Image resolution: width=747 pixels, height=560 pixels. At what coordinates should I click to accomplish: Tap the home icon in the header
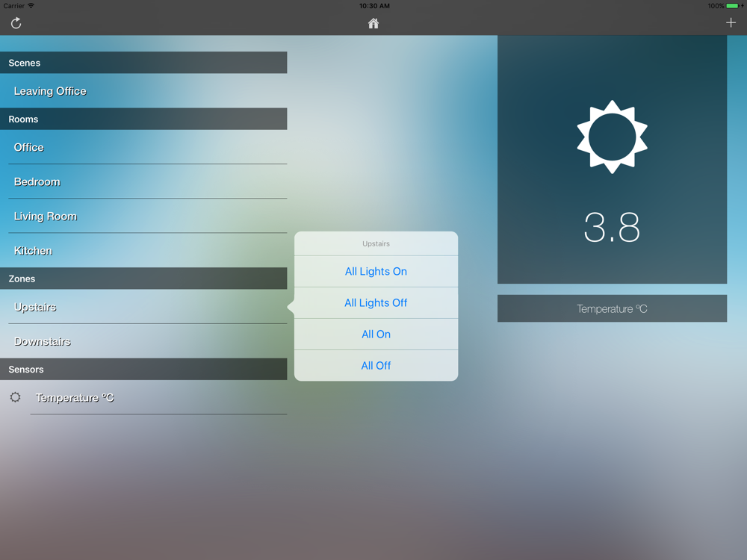click(x=373, y=23)
